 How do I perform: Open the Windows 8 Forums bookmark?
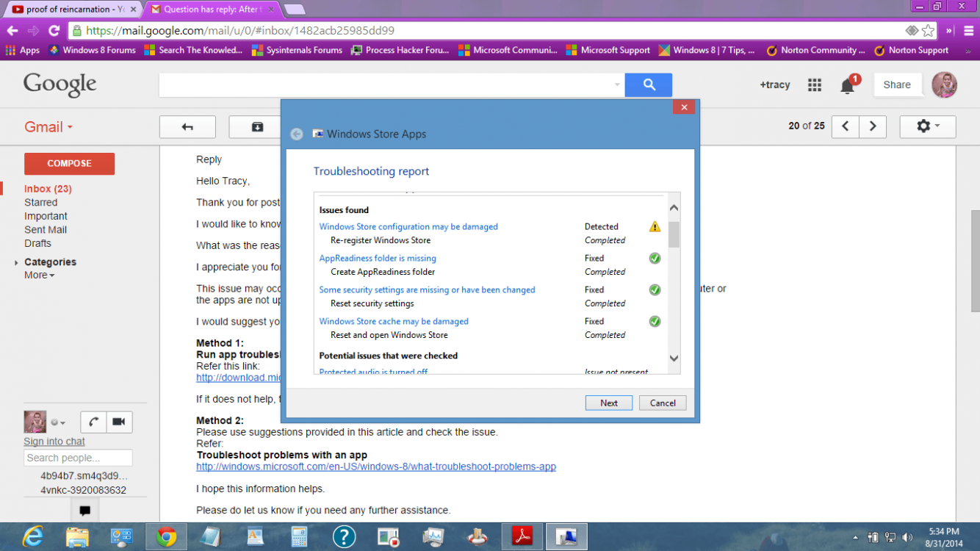coord(92,50)
